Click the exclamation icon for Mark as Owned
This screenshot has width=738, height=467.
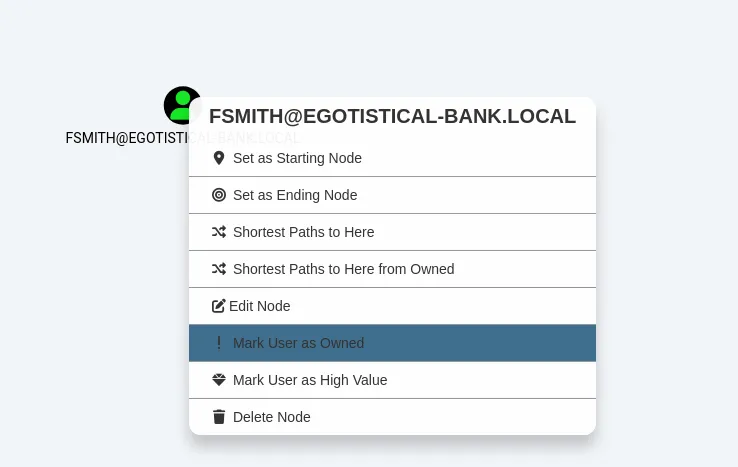pyautogui.click(x=219, y=343)
